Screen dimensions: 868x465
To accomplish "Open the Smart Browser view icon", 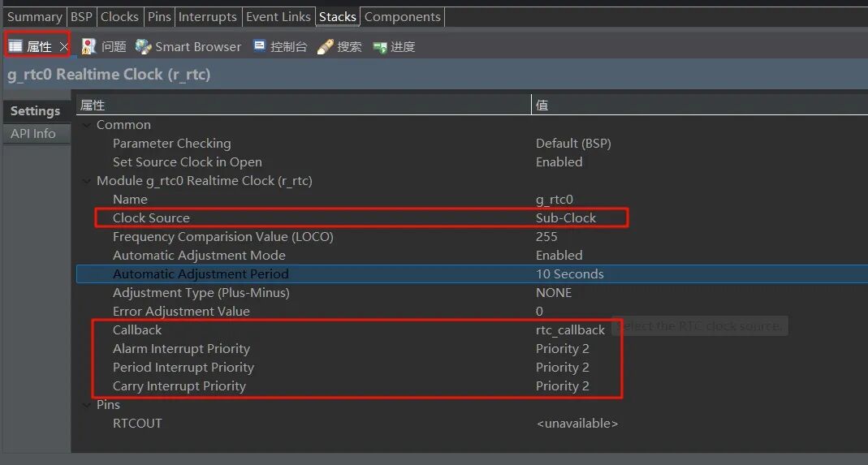I will [144, 46].
